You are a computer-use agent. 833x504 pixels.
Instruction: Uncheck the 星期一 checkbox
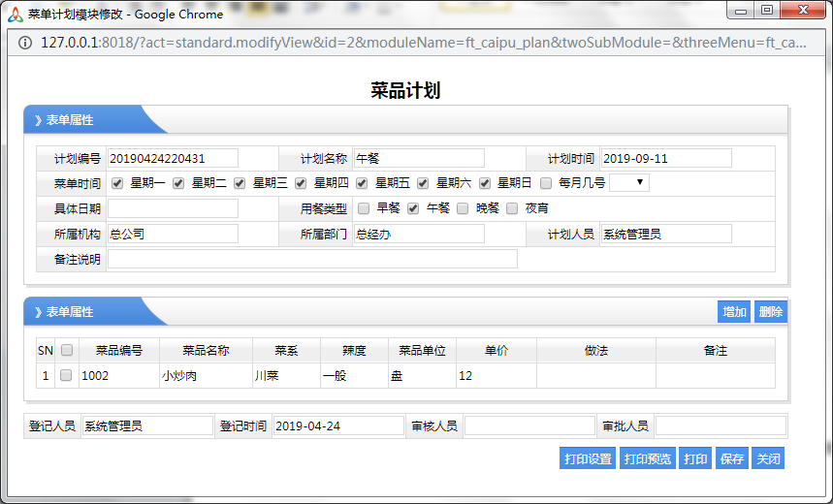tap(117, 183)
